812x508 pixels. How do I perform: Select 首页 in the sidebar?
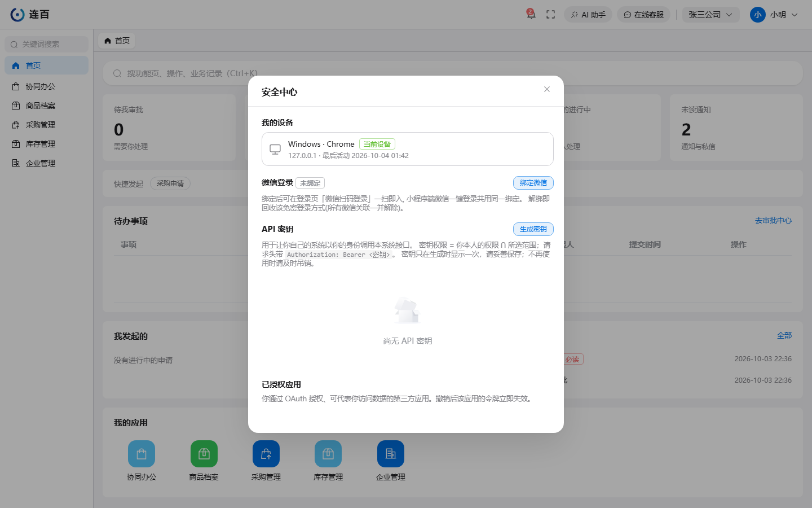tap(47, 65)
